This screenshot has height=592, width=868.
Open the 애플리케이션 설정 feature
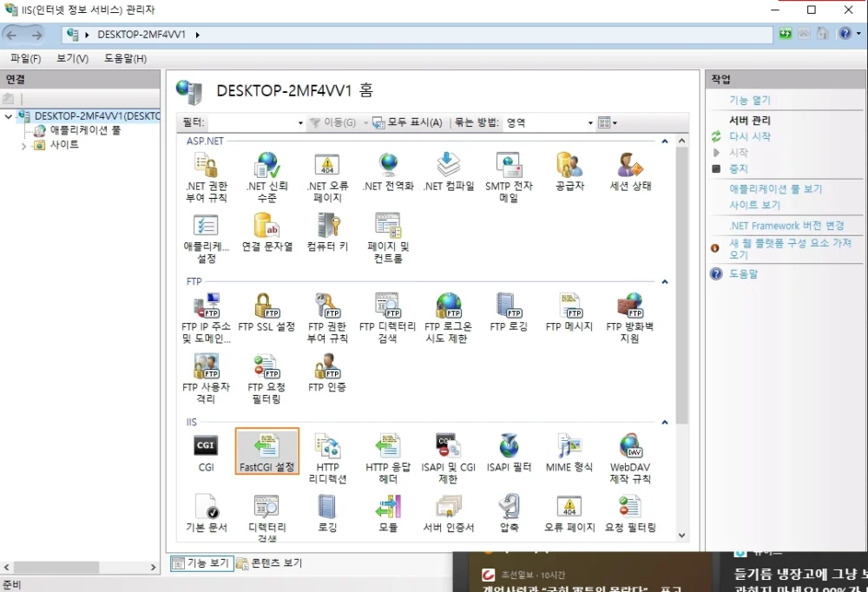[206, 238]
